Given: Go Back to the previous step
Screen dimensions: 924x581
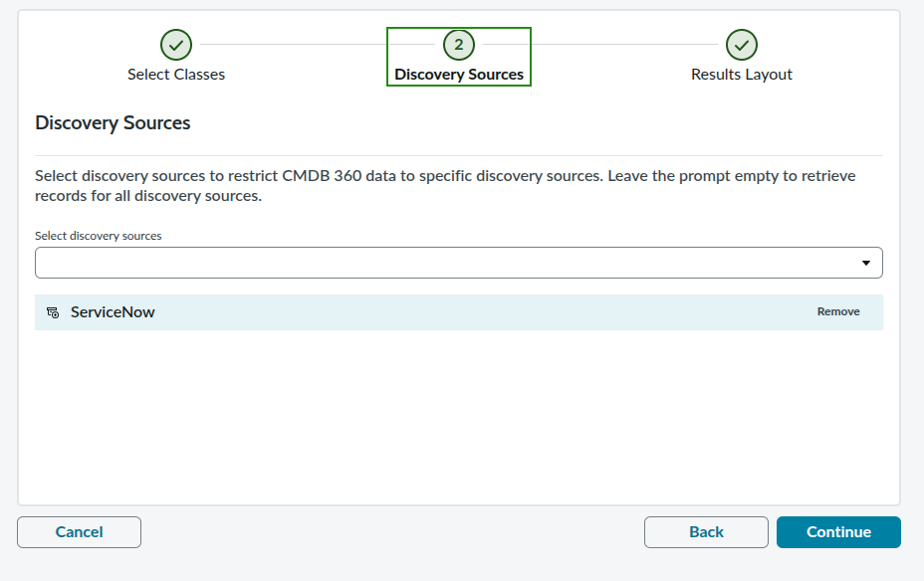Looking at the screenshot, I should pyautogui.click(x=706, y=532).
